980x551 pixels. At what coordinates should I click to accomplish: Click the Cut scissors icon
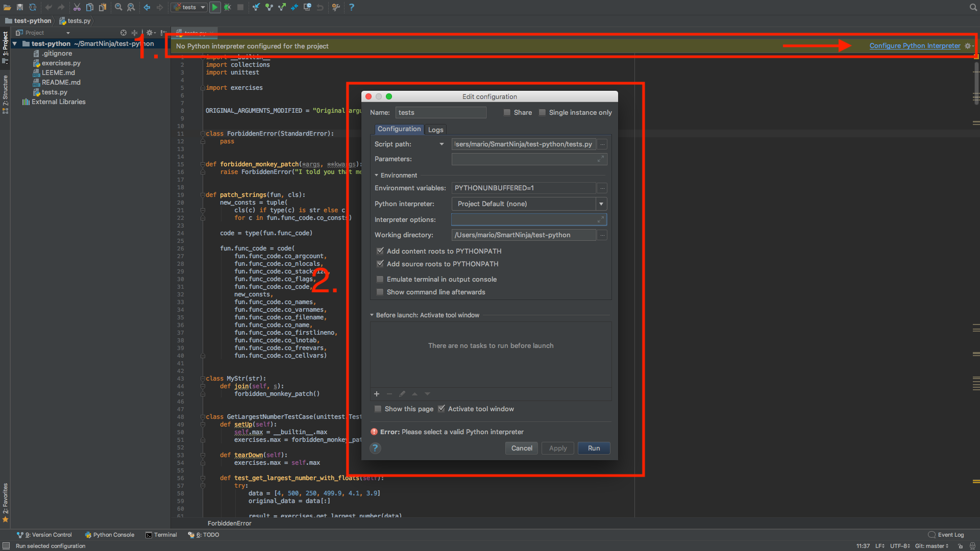click(x=77, y=7)
